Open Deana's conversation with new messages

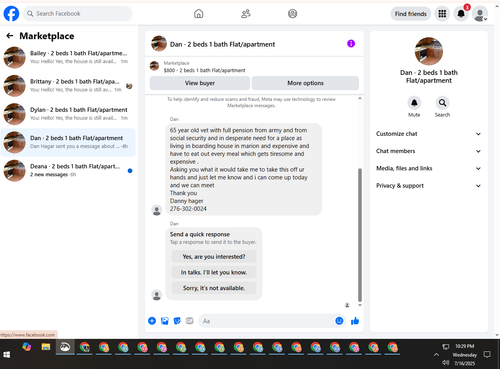pos(68,171)
